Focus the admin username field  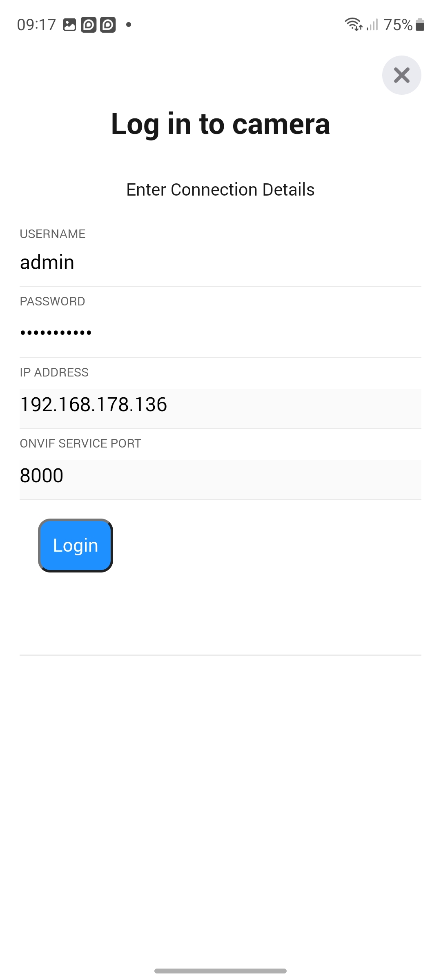[x=220, y=262]
